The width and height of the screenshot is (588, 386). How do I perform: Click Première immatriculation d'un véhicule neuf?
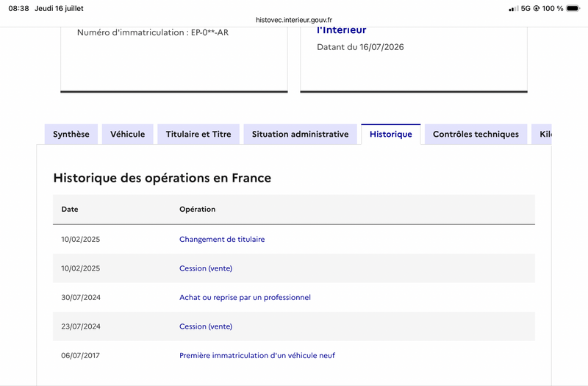tap(257, 356)
